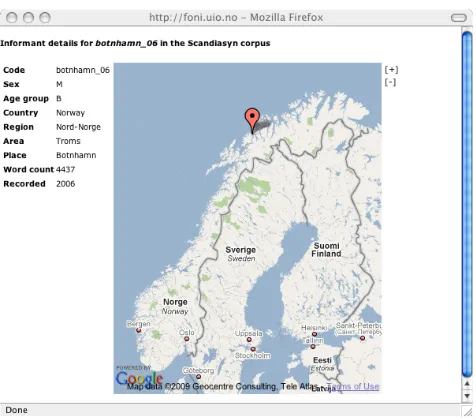
Task: Click the scrollbar up arrow
Action: [467, 384]
